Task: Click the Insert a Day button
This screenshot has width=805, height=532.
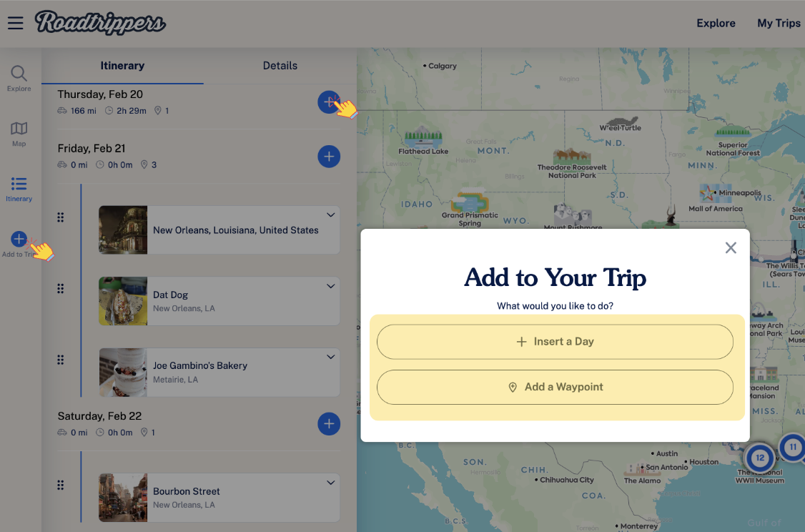Action: [555, 342]
